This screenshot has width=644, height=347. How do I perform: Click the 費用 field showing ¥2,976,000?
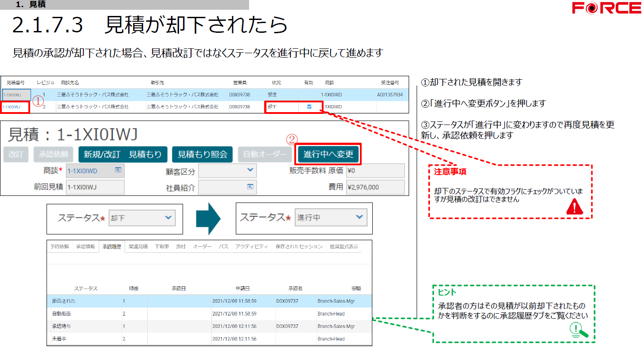pos(375,187)
